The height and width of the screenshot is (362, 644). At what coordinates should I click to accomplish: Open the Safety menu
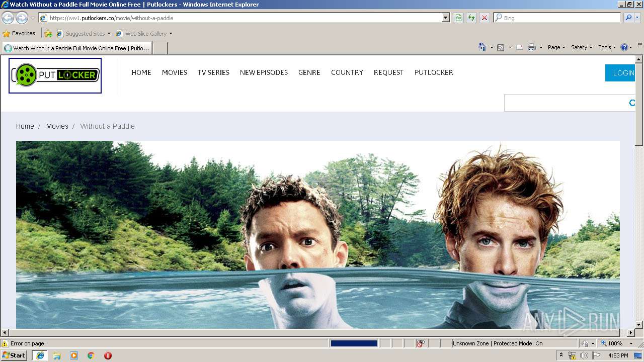(582, 47)
